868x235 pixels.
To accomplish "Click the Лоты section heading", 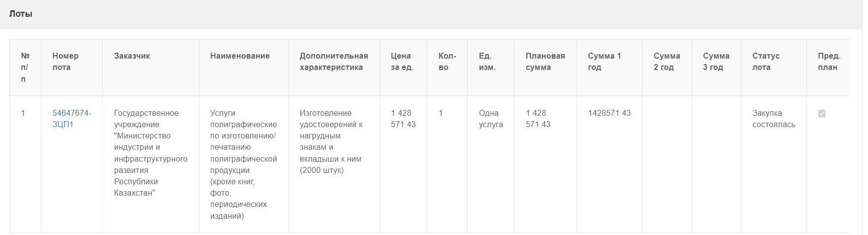I will (x=21, y=14).
